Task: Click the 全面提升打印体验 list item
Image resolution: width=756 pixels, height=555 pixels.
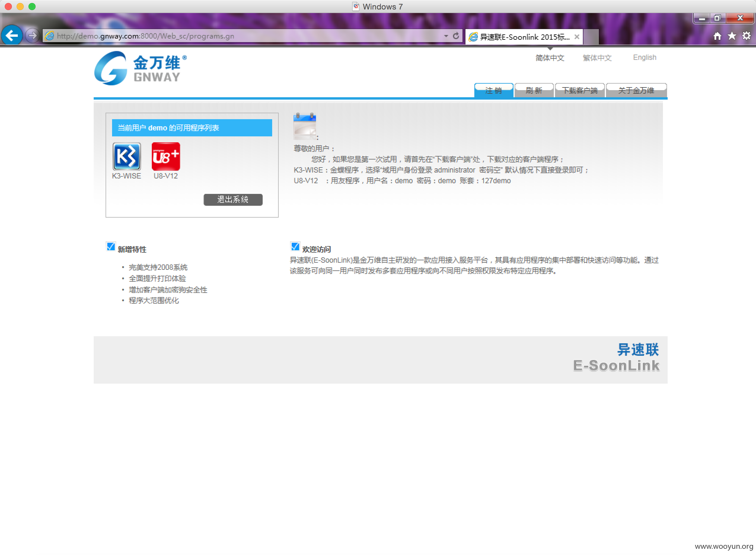Action: click(x=157, y=278)
